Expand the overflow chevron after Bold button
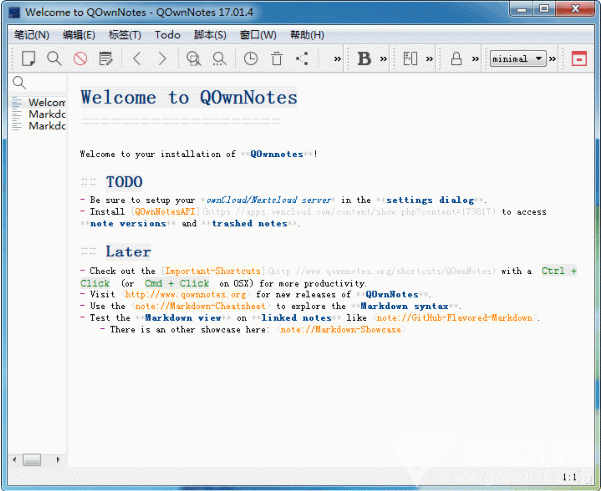This screenshot has width=601, height=491. (384, 59)
